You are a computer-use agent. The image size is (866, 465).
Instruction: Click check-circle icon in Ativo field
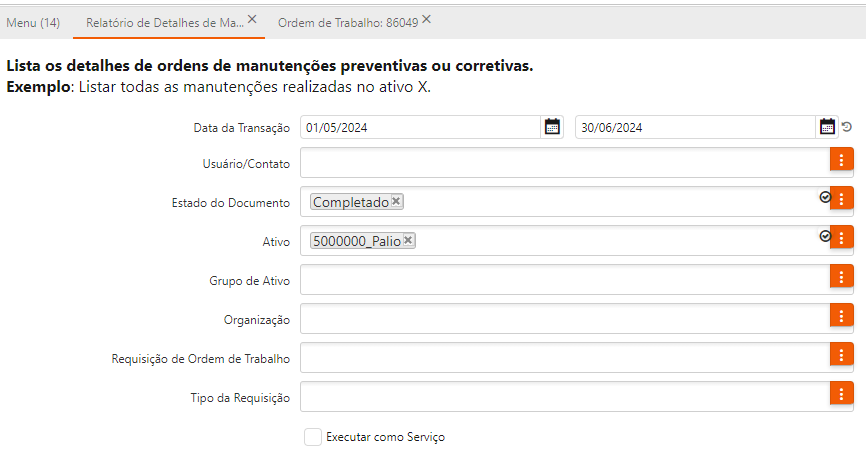(x=825, y=236)
